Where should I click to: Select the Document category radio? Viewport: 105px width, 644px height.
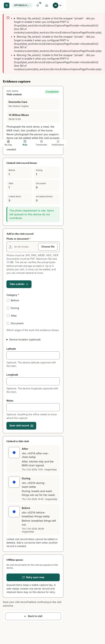8,323
